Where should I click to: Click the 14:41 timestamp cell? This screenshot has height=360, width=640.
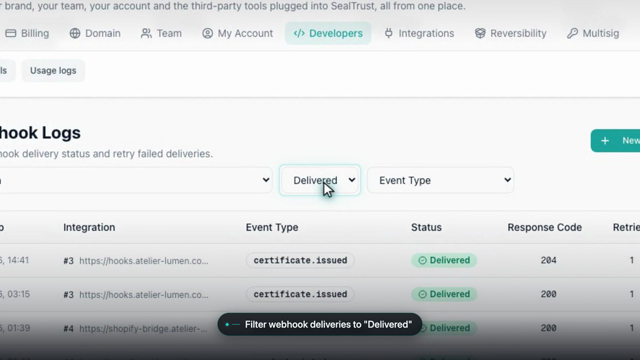[15, 260]
